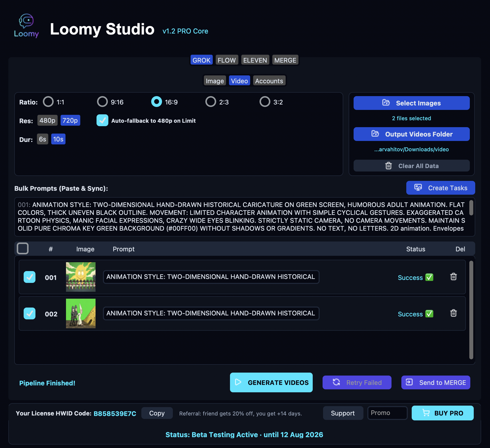
Task: Delete task 002 with its trash icon
Action: tap(453, 313)
